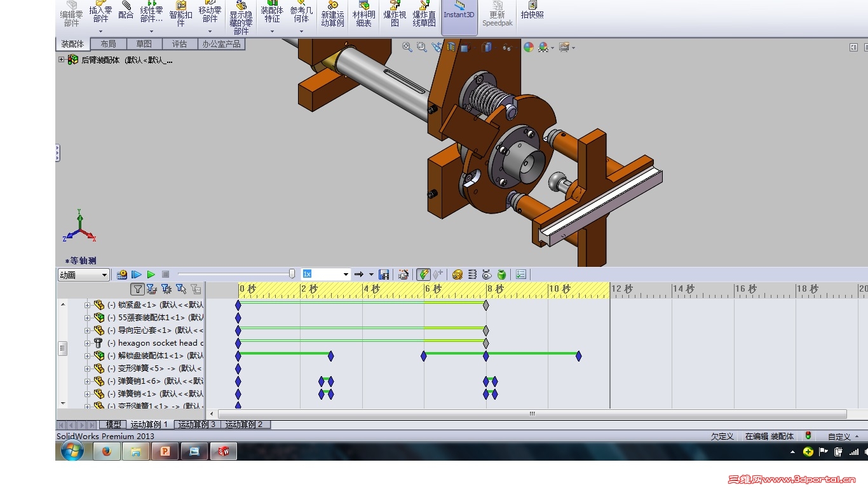This screenshot has height=488, width=868.
Task: Toggle the no-filter funnel button
Action: tap(137, 289)
